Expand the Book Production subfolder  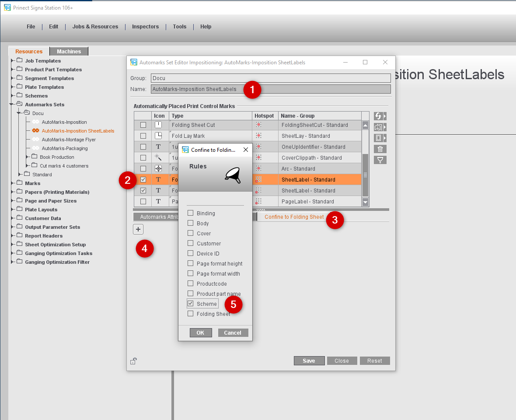28,157
